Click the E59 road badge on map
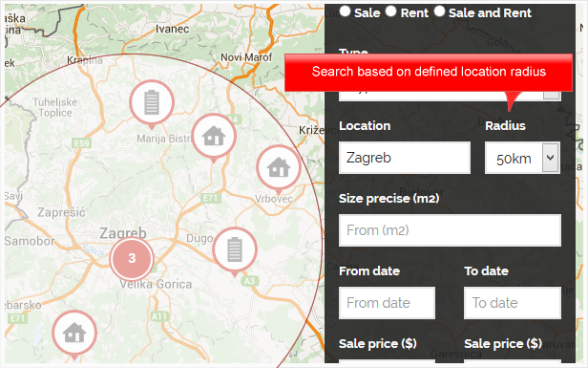 (82, 143)
